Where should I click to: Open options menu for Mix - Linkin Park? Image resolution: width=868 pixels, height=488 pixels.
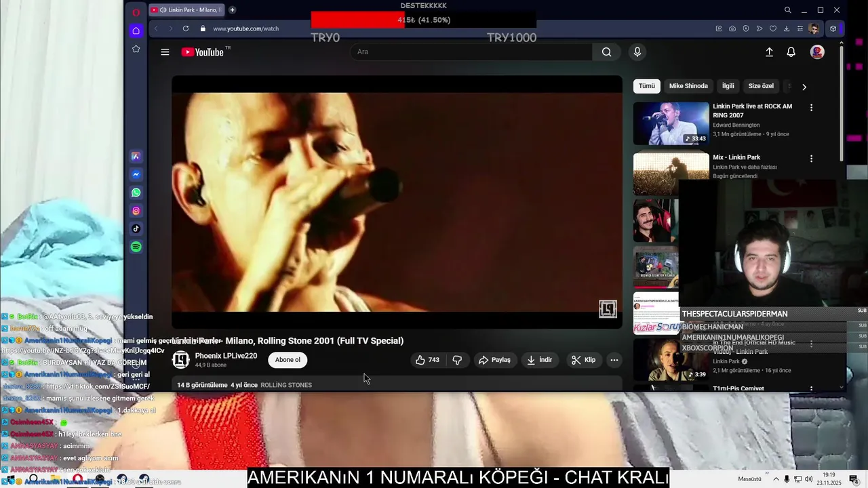[x=811, y=159]
